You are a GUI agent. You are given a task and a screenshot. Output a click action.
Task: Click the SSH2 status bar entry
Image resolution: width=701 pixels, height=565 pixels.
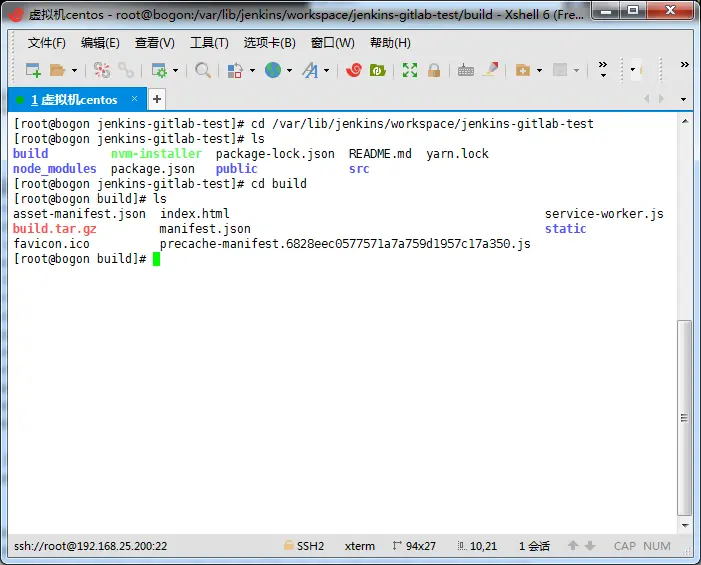click(x=304, y=546)
